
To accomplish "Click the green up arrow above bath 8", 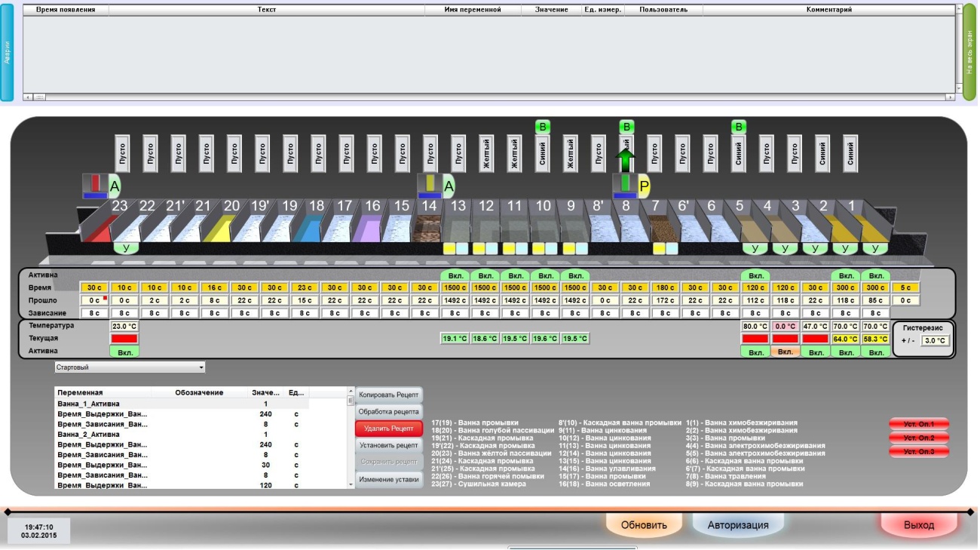I will click(x=626, y=159).
